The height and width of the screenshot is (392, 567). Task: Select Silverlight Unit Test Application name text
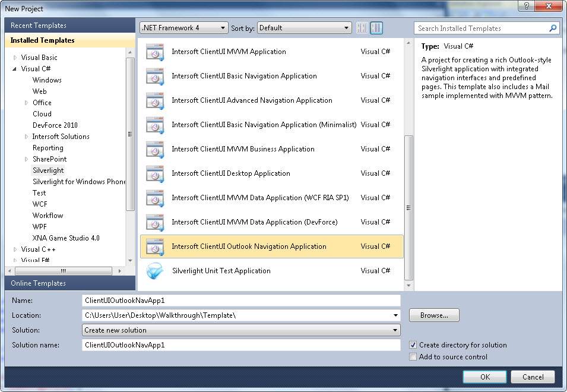(x=221, y=271)
